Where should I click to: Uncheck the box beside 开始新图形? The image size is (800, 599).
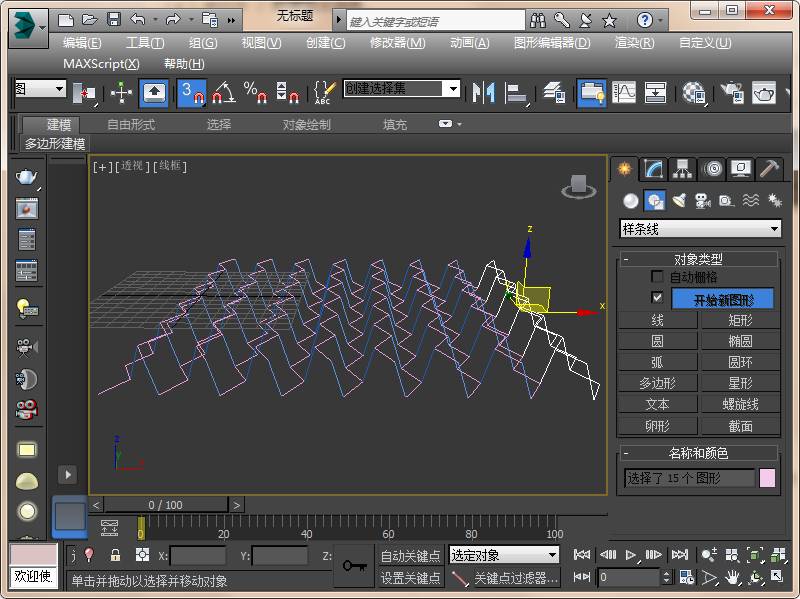(657, 298)
